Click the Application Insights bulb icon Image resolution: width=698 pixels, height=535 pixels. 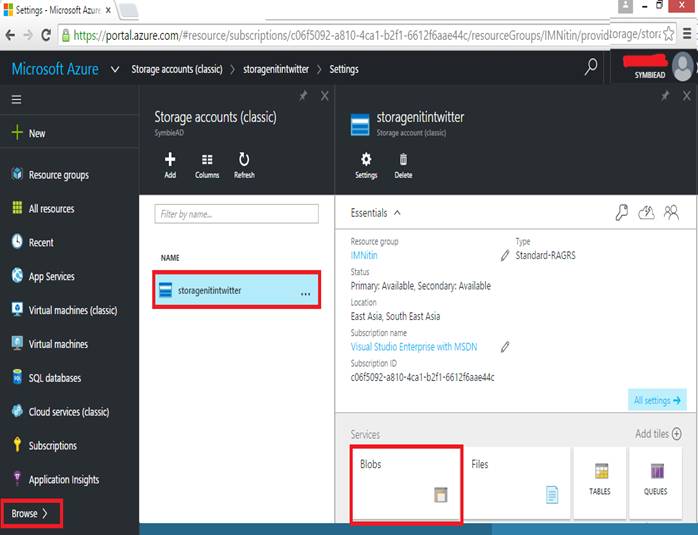click(x=17, y=478)
